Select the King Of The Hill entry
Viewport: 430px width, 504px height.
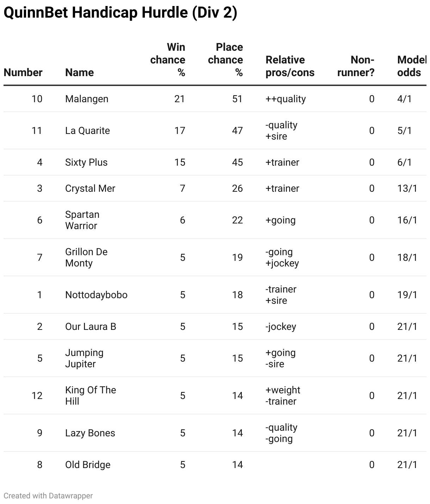pyautogui.click(x=91, y=395)
